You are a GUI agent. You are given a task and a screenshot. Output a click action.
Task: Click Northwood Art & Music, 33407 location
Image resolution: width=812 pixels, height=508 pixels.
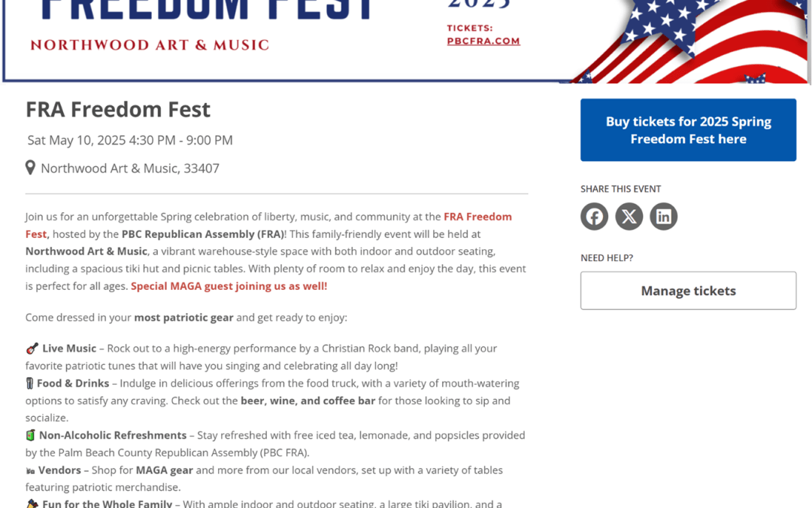(x=130, y=168)
